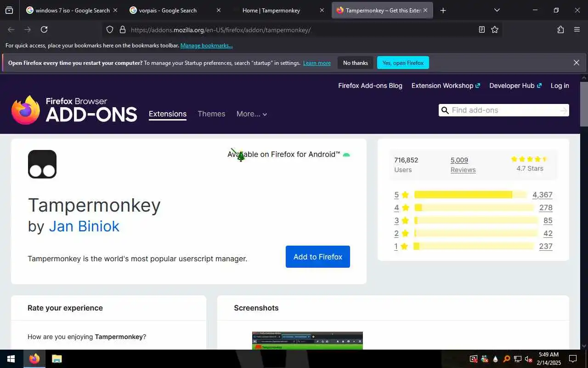
Task: Open File Explorer from taskbar
Action: 57,359
